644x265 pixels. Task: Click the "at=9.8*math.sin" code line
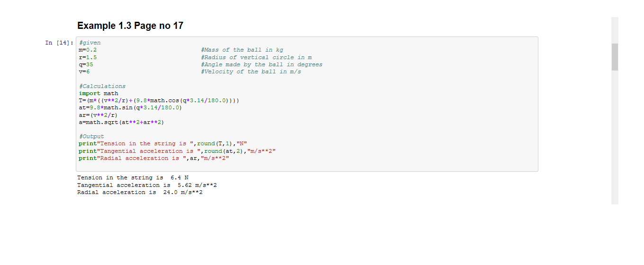pyautogui.click(x=130, y=108)
